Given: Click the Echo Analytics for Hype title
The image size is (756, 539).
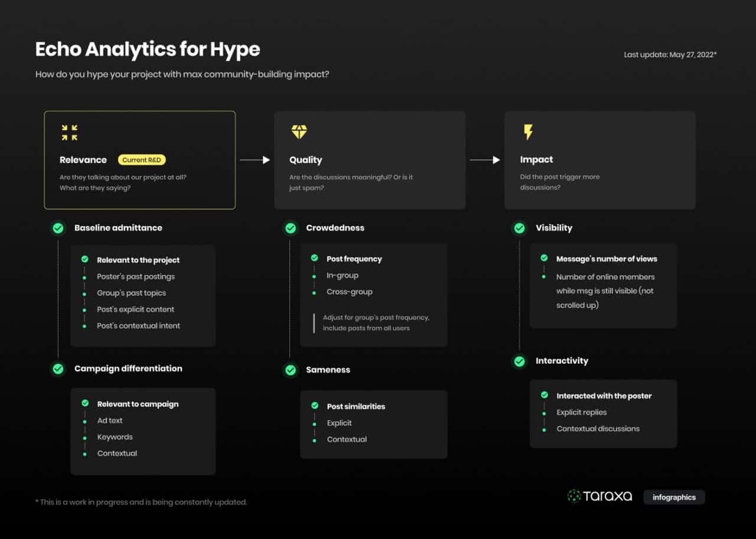Looking at the screenshot, I should pyautogui.click(x=148, y=49).
